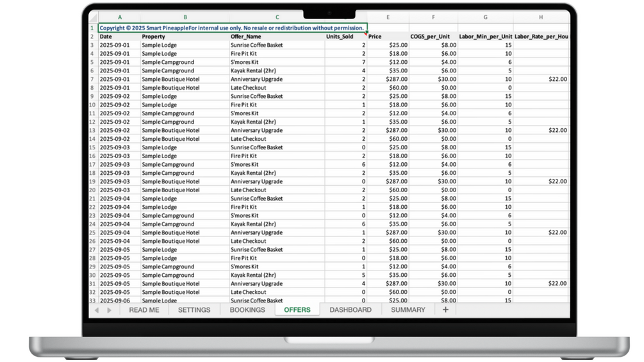
Task: Click the Price header cell
Action: [388, 37]
